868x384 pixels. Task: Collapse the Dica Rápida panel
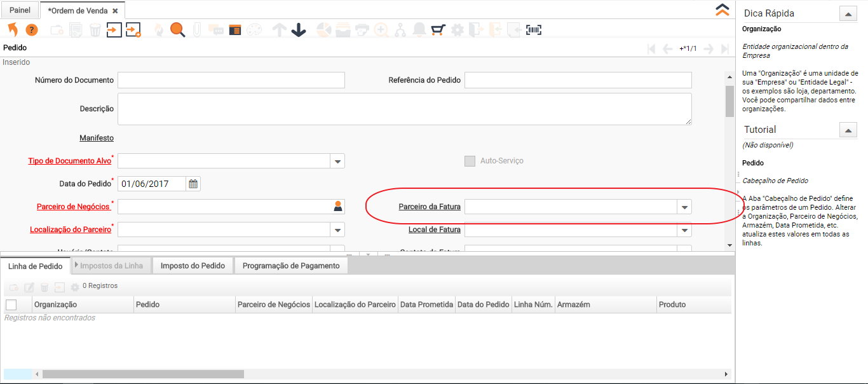848,13
